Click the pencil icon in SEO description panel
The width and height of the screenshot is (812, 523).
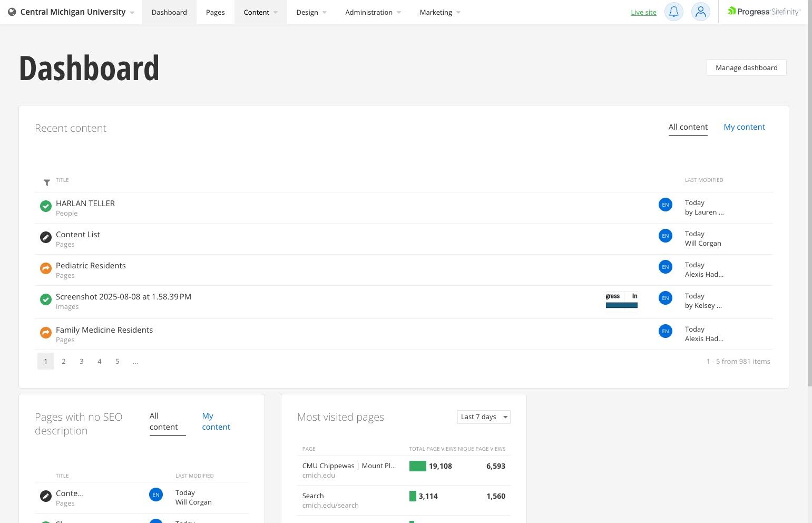[46, 496]
